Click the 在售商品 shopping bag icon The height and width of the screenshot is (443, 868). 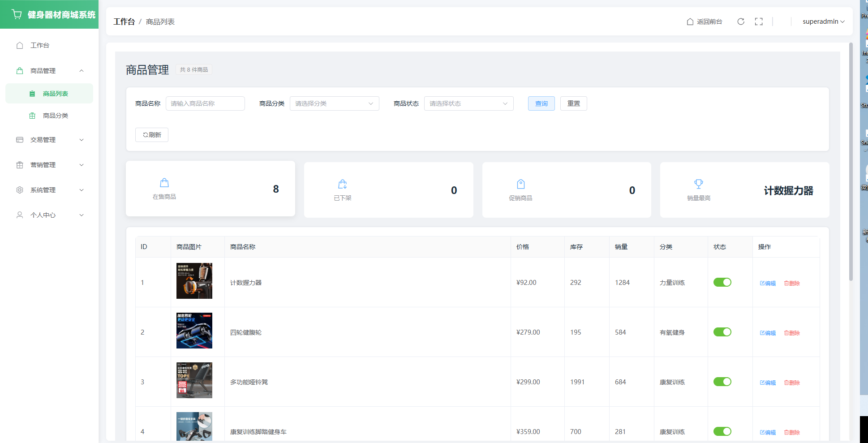164,183
